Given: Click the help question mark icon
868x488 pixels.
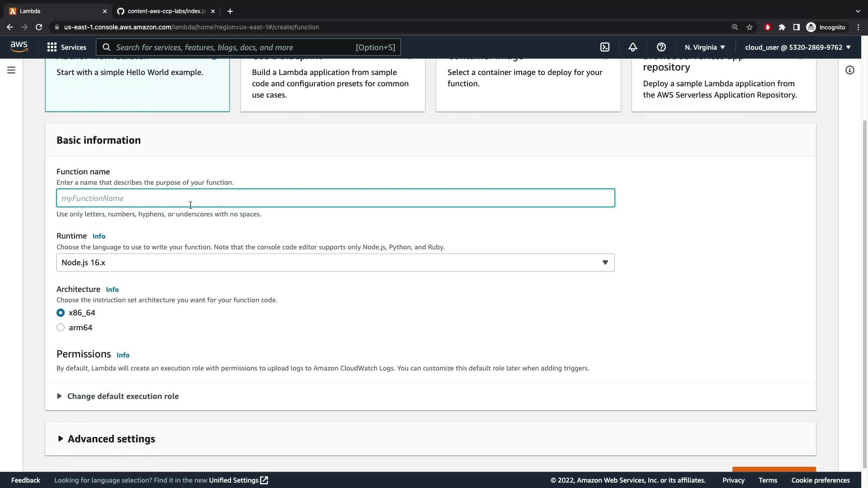Looking at the screenshot, I should 661,47.
